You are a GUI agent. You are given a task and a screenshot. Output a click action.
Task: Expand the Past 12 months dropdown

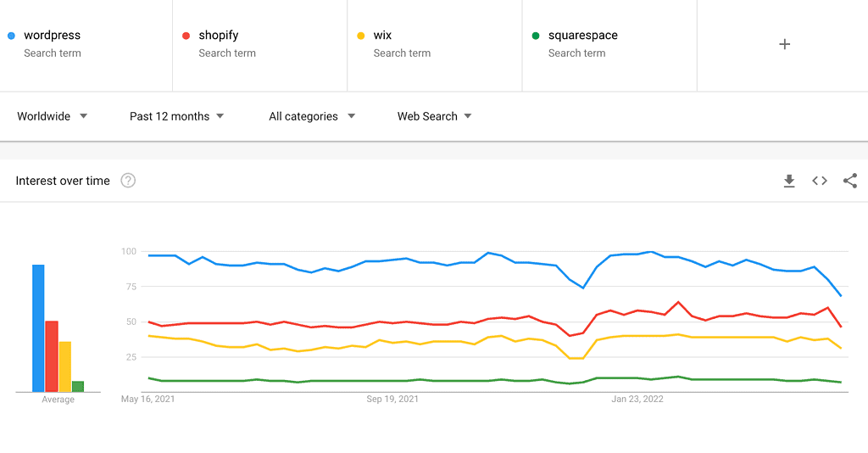click(176, 116)
